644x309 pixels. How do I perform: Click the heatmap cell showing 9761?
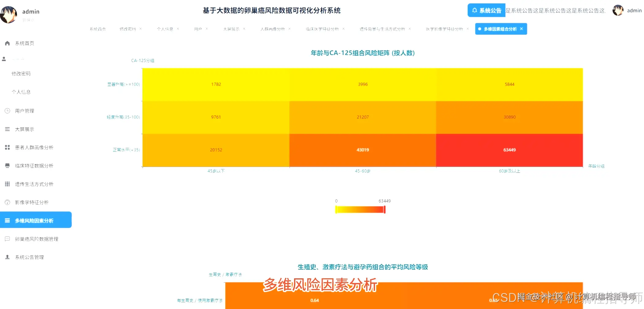coord(216,117)
